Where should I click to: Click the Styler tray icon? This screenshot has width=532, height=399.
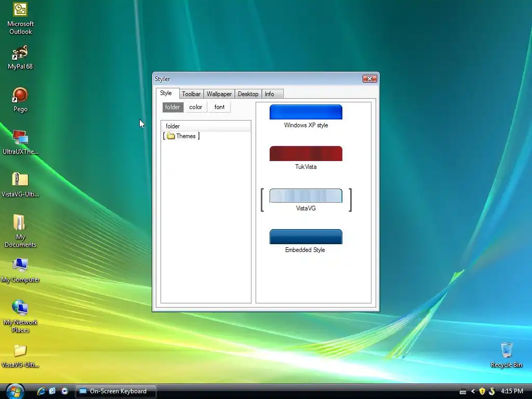(x=491, y=392)
